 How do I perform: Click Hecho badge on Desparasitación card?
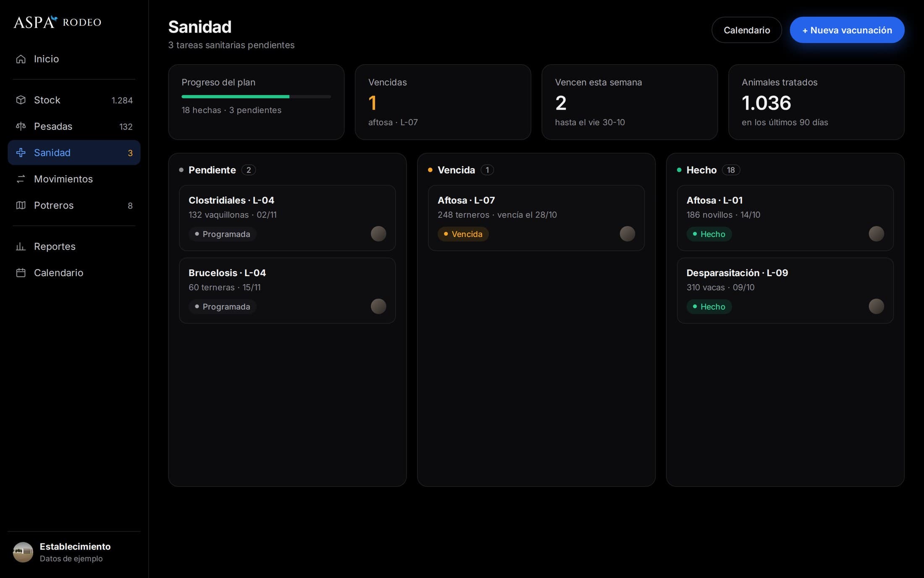pos(709,307)
